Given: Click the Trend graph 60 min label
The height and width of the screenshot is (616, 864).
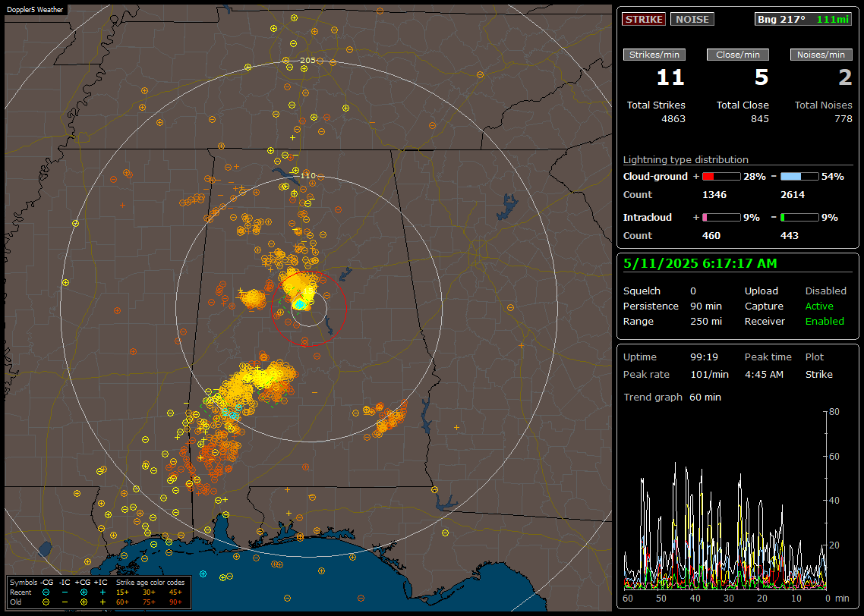Looking at the screenshot, I should (672, 398).
